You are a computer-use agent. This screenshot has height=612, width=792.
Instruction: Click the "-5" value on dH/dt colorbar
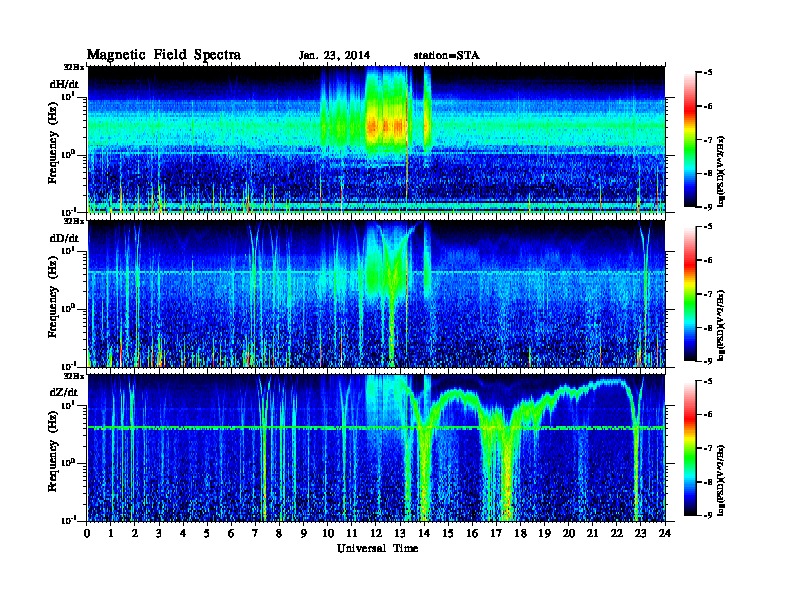pos(708,72)
